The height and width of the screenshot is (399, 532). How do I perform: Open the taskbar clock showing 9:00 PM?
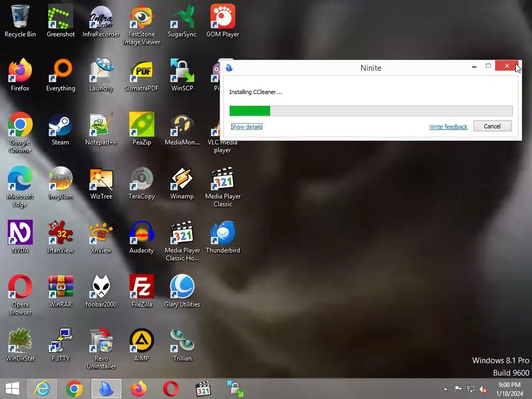[x=509, y=389]
